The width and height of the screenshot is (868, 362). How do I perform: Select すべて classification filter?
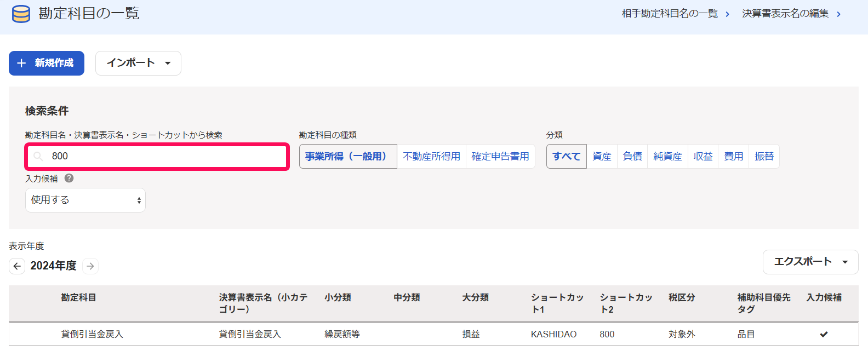pyautogui.click(x=567, y=157)
